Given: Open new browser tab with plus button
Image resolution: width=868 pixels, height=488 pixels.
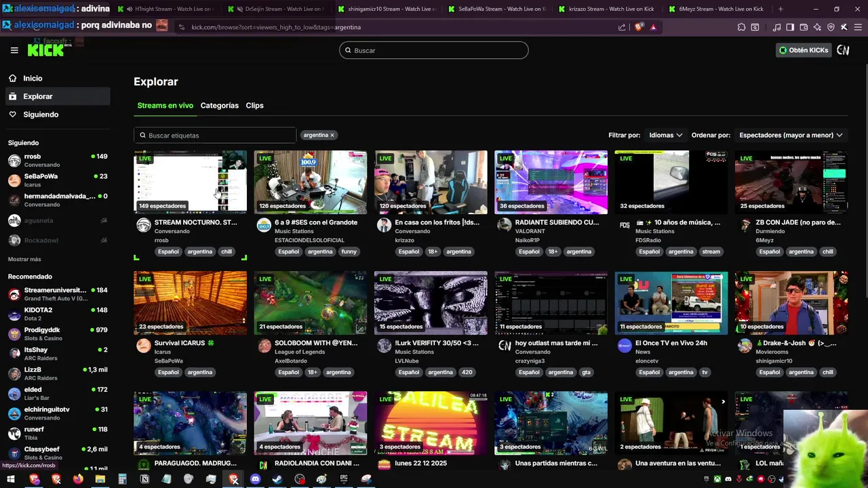Looking at the screenshot, I should click(781, 9).
